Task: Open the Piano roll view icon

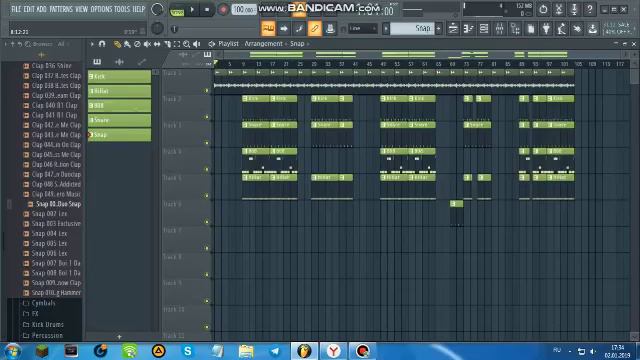Action: click(x=469, y=29)
